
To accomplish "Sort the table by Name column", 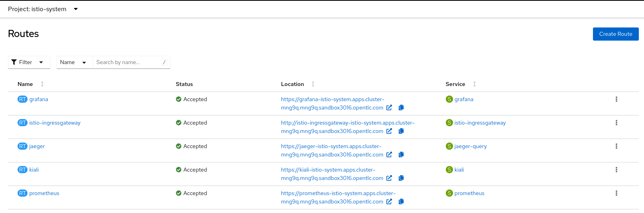I will (30, 84).
